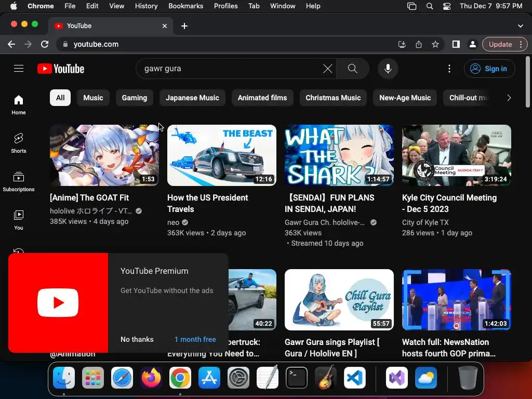Open Gawr Gura sings Playlist title
Viewport: 532px width, 399px height.
[x=332, y=348]
